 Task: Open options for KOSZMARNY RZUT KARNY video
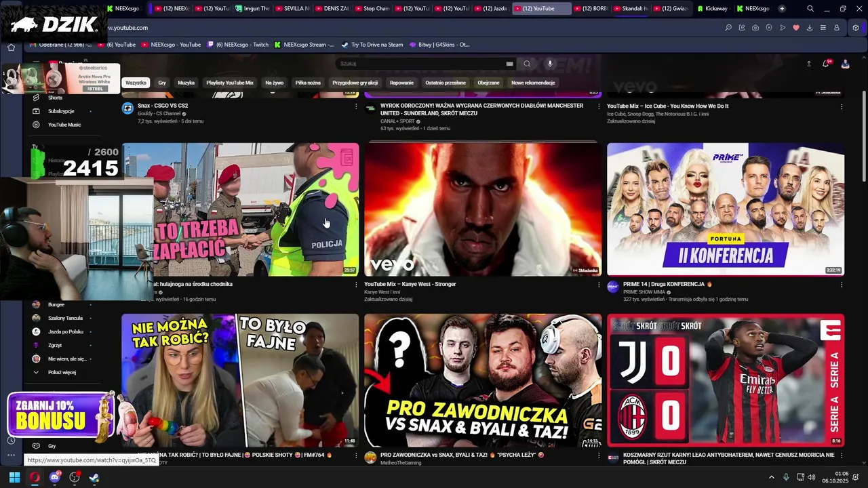(x=842, y=456)
